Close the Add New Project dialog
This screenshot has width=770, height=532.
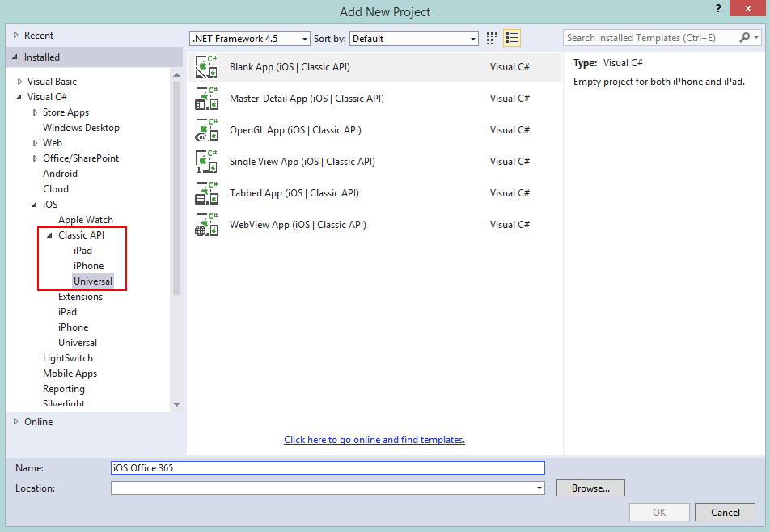click(747, 8)
